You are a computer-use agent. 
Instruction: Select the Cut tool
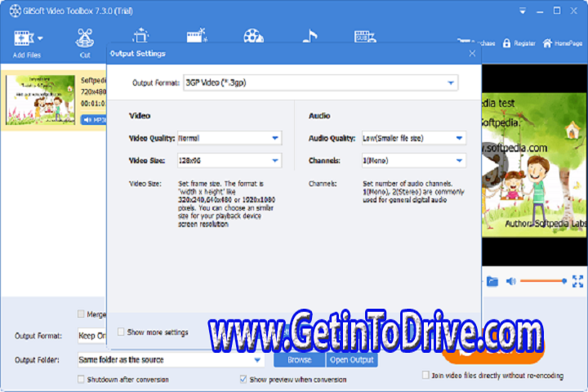coord(85,42)
